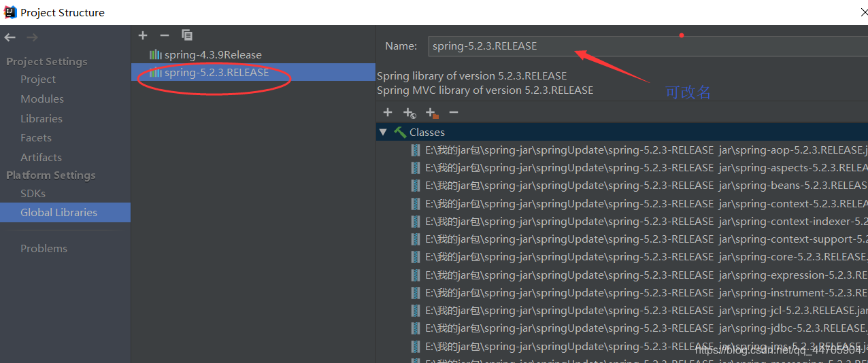The width and height of the screenshot is (868, 363).
Task: Open SDKs platform settings
Action: 33,193
